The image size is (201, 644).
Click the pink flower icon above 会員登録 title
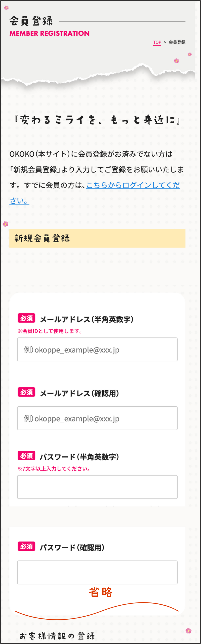point(6,8)
